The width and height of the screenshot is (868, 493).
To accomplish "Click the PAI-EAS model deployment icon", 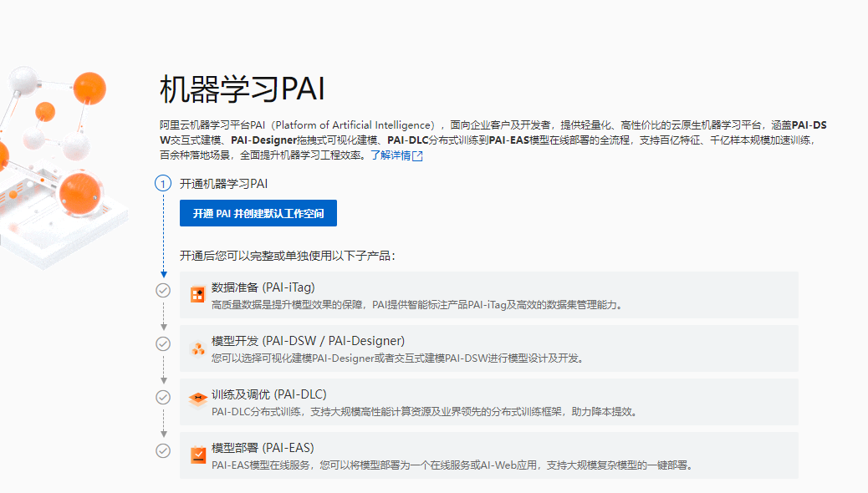I will [197, 455].
